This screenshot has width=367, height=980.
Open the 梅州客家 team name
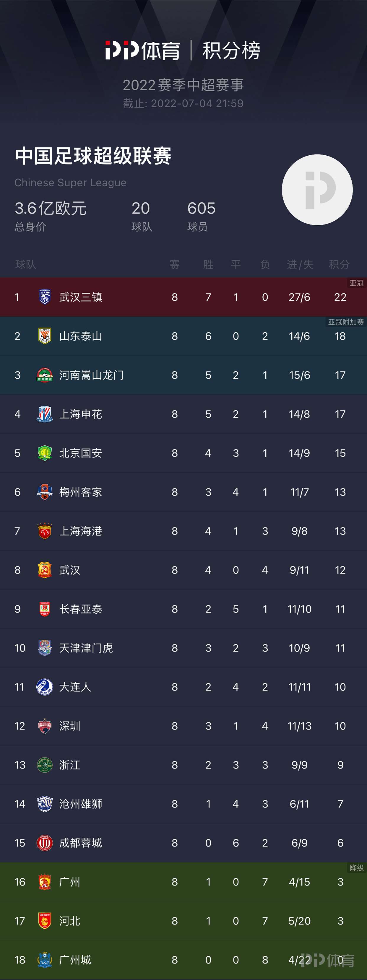(81, 492)
